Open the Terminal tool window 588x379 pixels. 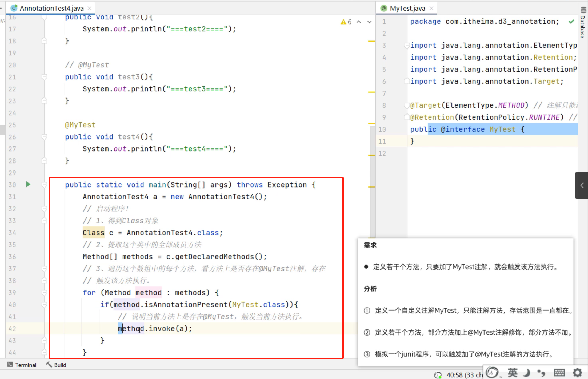tap(22, 365)
